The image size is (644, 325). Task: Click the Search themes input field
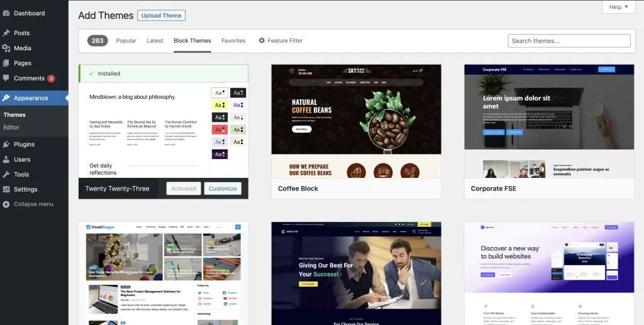[569, 41]
